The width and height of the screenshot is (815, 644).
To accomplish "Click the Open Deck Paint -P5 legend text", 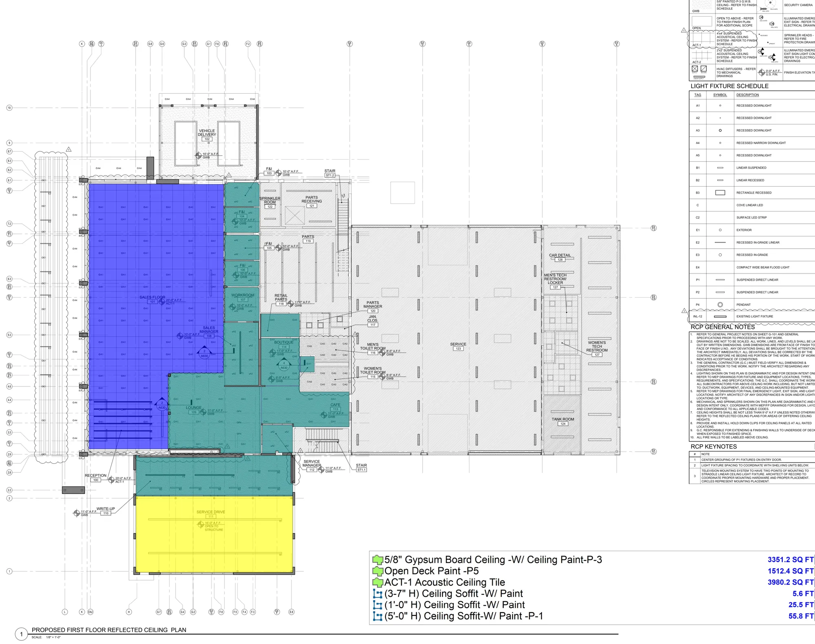I will tap(432, 571).
